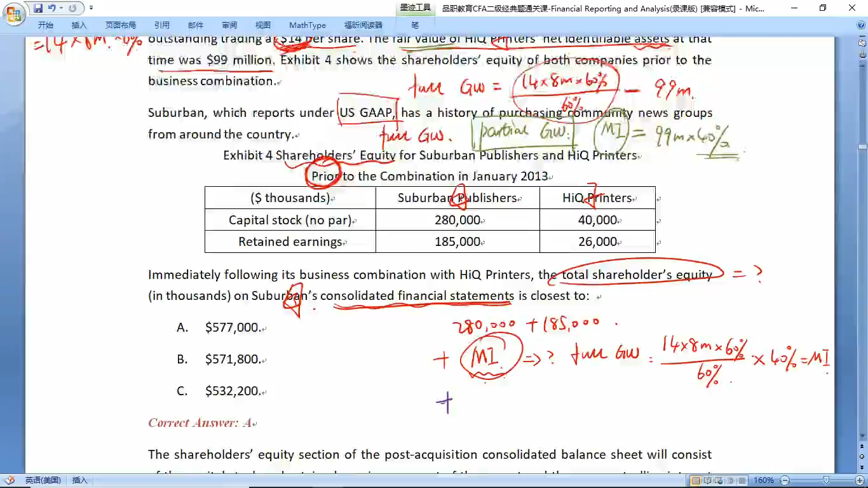
Task: Click the 'Correct Answer: A' text
Action: coord(200,423)
